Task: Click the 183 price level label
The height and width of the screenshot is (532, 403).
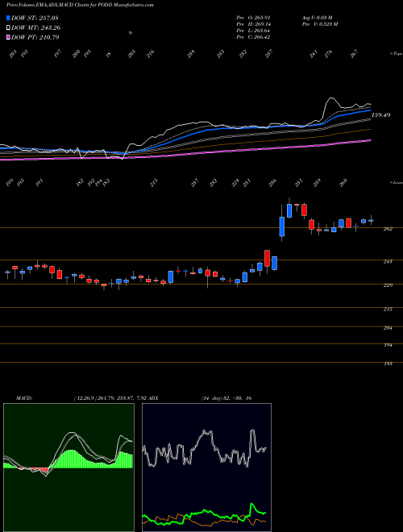Action: (388, 364)
